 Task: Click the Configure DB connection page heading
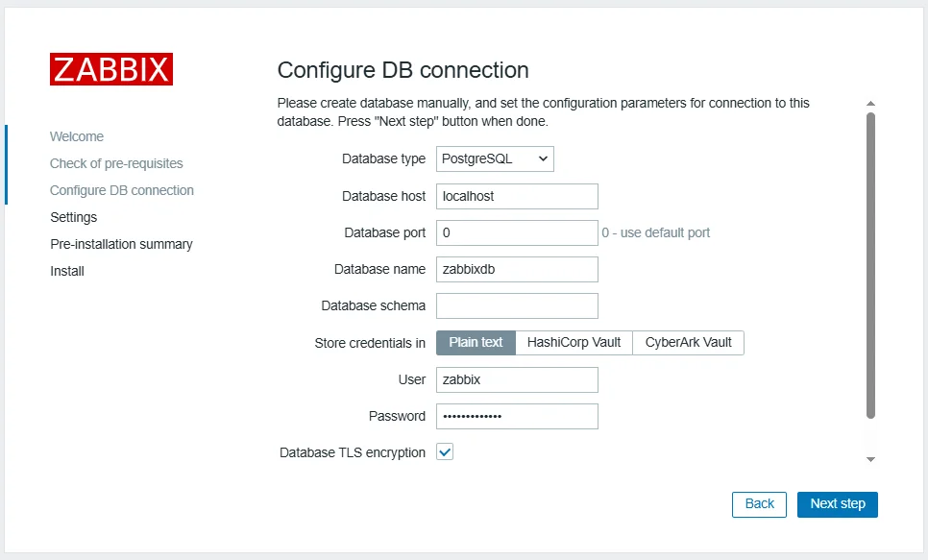403,70
